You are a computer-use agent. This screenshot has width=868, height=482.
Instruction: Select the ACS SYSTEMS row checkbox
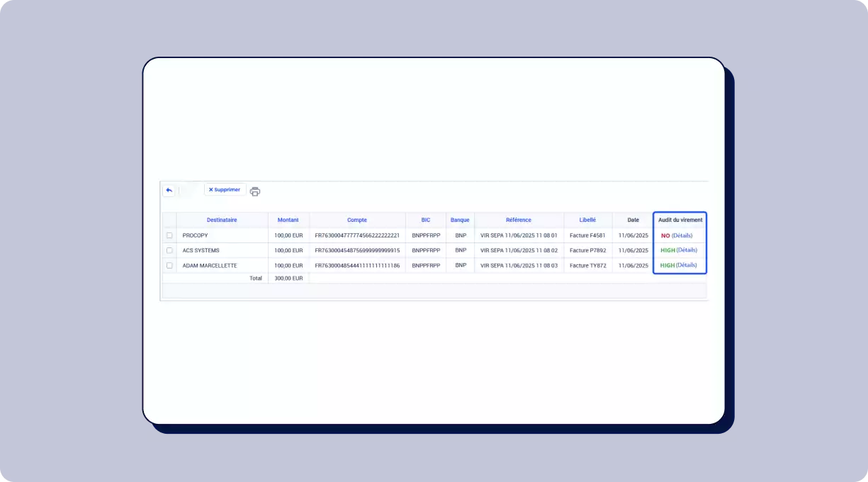169,250
